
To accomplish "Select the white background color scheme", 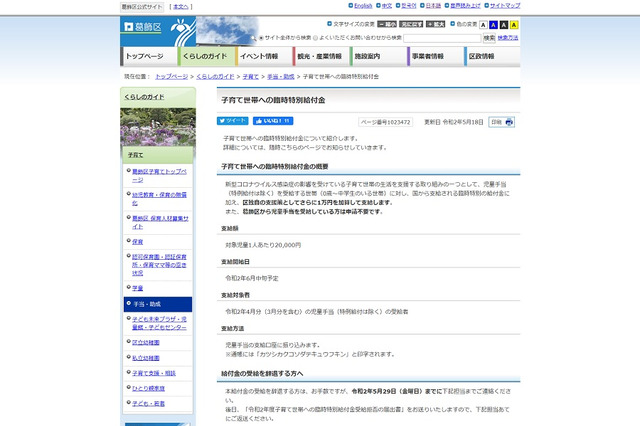I will (483, 25).
